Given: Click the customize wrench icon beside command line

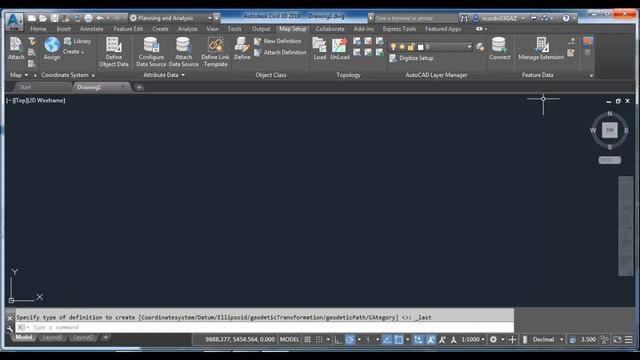Looking at the screenshot, I should (x=10, y=328).
